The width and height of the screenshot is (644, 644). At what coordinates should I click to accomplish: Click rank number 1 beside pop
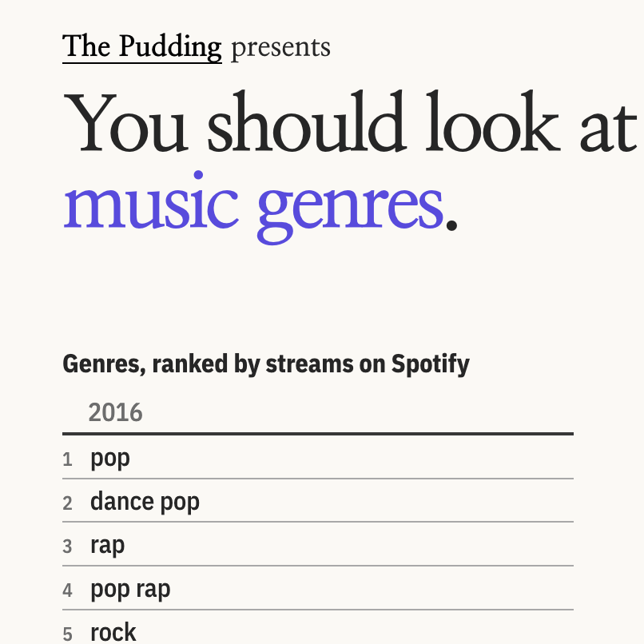click(x=67, y=459)
